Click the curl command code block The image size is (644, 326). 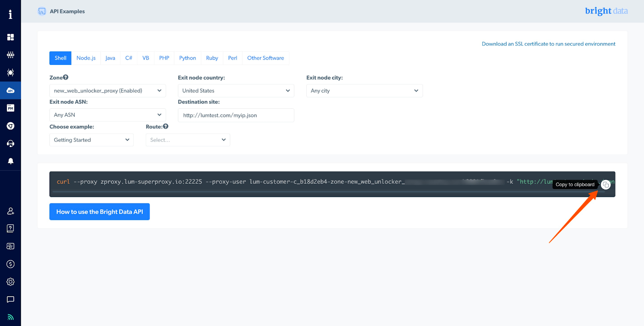point(332,184)
